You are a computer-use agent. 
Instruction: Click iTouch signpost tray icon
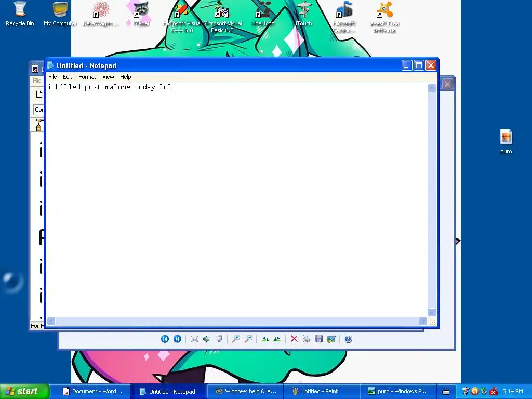pos(465,392)
